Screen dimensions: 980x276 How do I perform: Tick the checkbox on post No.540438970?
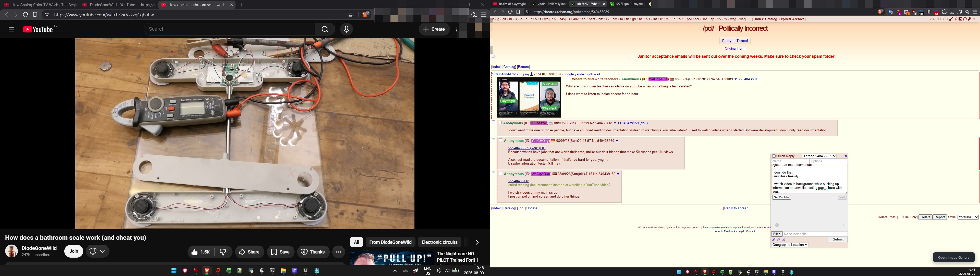pos(501,140)
